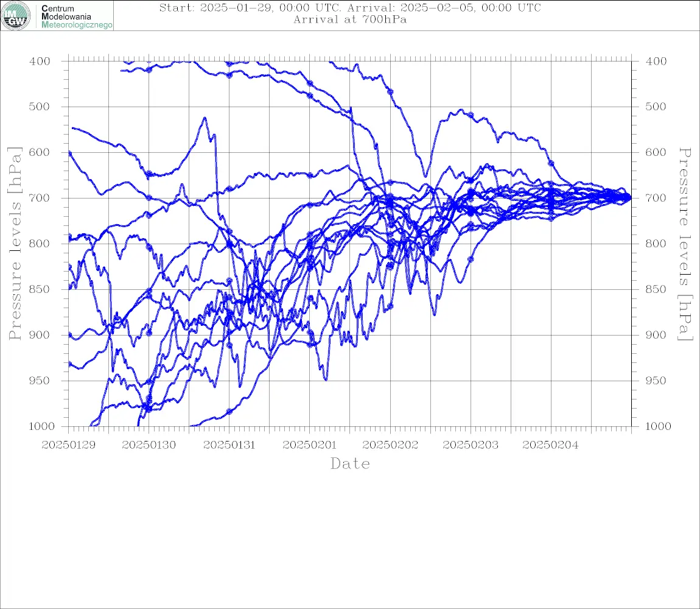Click the right 'Pressure levels [hPa]' axis title
Viewport: 700px width, 609px height.
(x=685, y=244)
